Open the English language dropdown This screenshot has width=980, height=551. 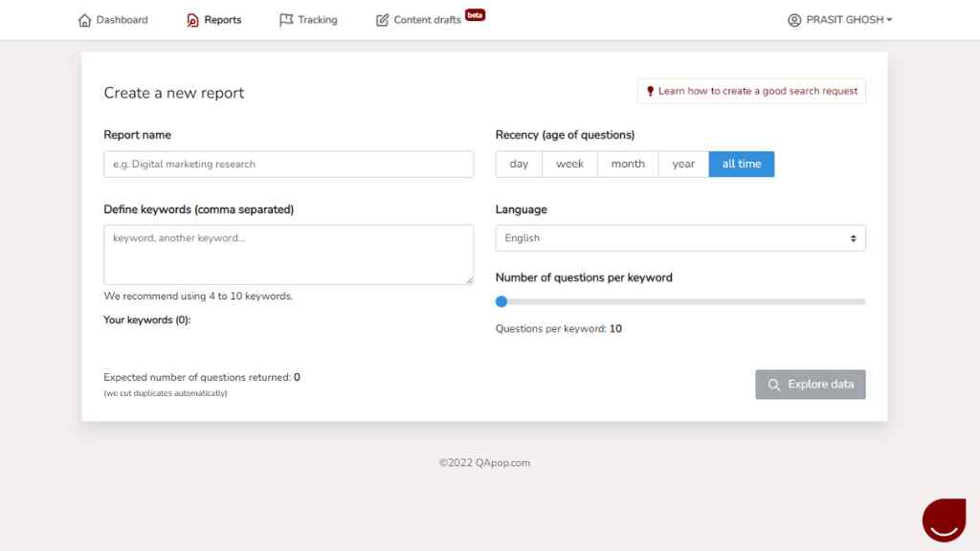tap(680, 238)
